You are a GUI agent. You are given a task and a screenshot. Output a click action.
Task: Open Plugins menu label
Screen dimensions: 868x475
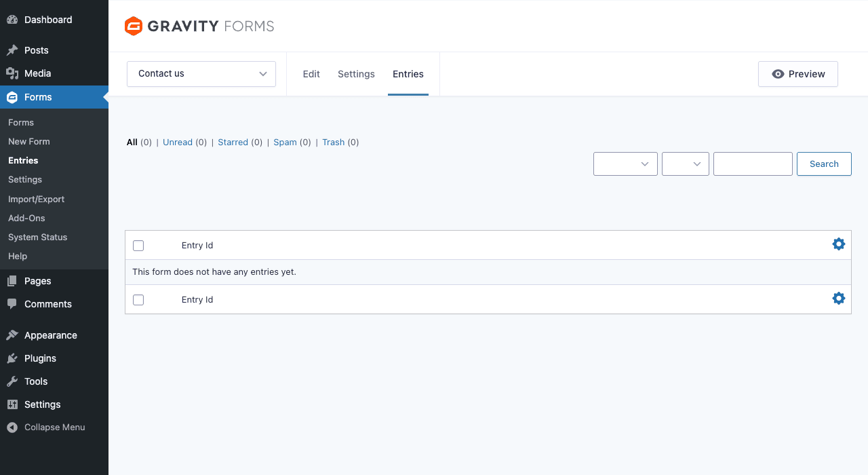(40, 358)
